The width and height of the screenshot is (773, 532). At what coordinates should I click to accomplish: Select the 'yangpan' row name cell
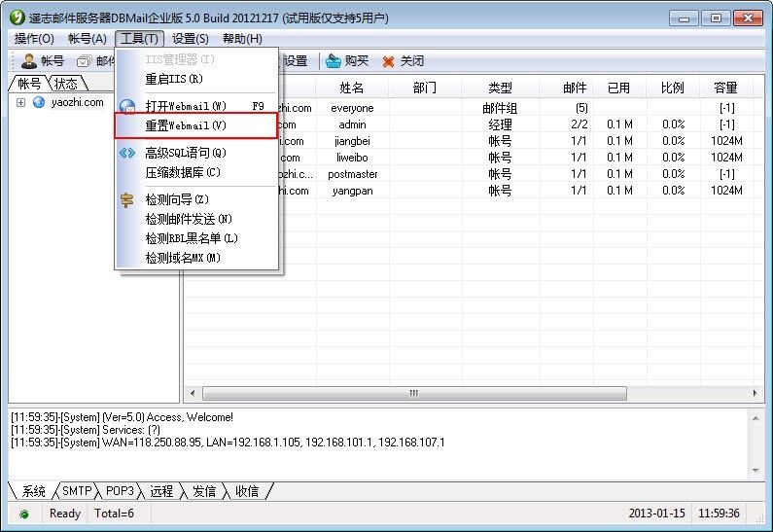[353, 191]
